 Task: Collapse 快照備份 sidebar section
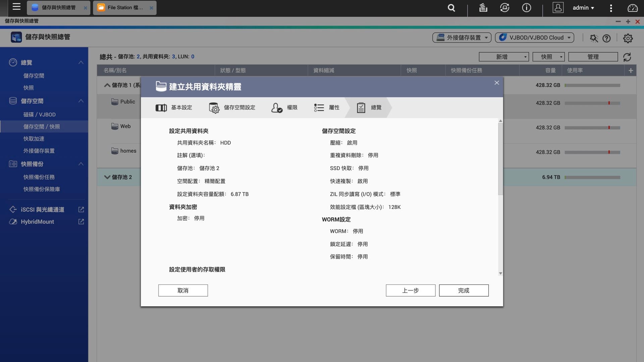tap(81, 164)
